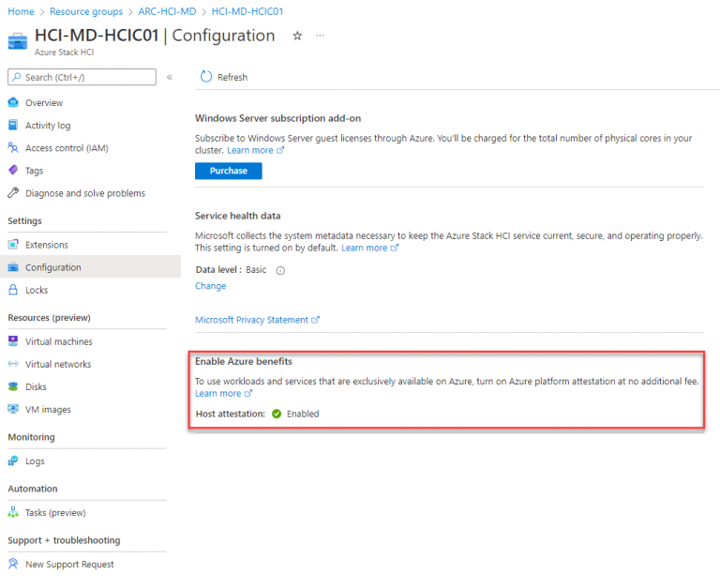Navigate to ARC-HCI-MD breadcrumb
Image resolution: width=720 pixels, height=588 pixels.
tap(167, 11)
